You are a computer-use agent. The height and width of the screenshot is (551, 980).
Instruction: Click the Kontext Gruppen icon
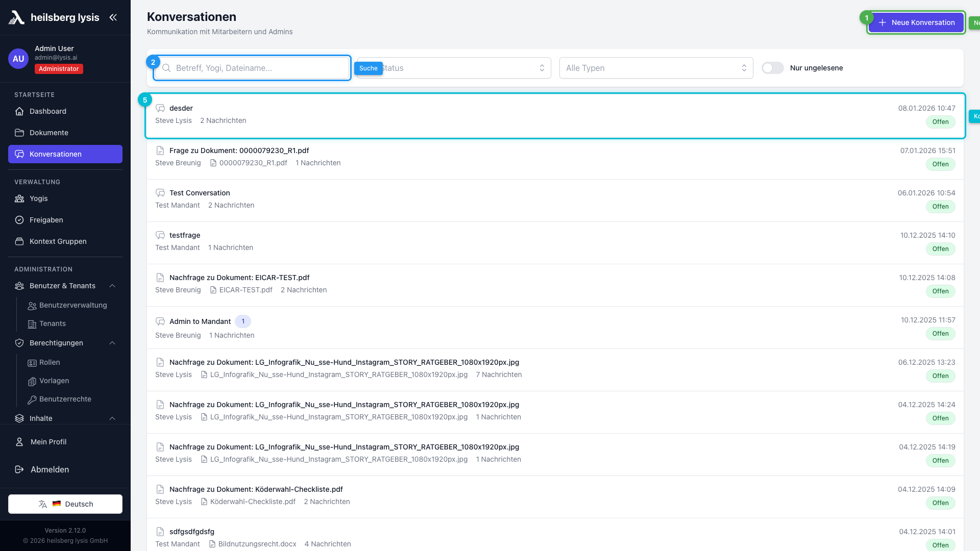click(19, 241)
